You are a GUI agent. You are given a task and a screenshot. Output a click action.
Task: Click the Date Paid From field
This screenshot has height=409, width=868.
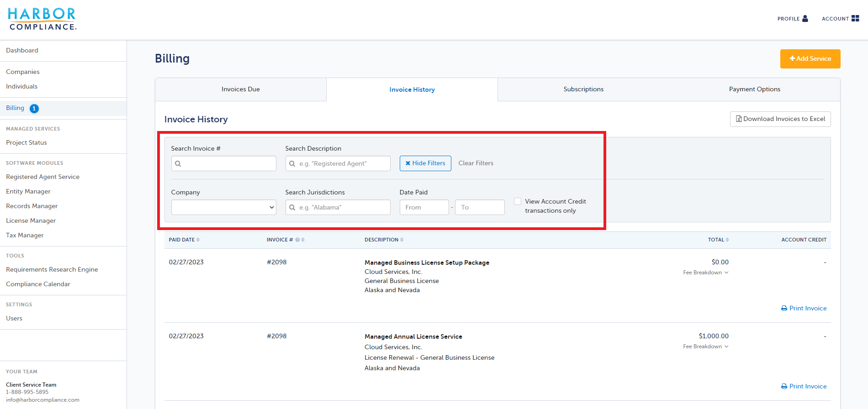tap(424, 207)
